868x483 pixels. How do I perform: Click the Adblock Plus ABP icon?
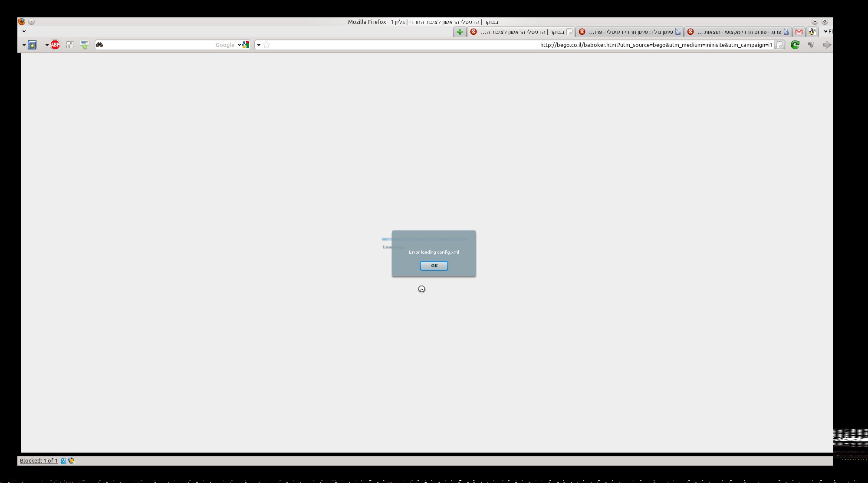pyautogui.click(x=55, y=45)
